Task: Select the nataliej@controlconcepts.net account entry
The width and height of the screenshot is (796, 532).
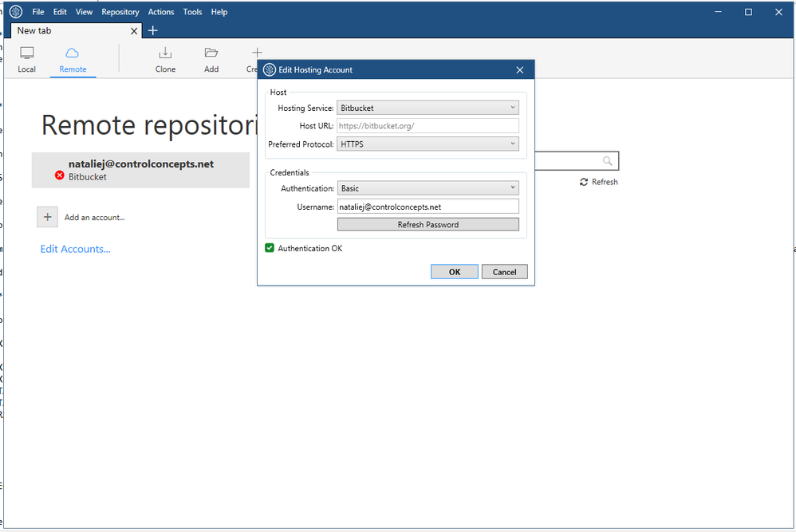Action: (140, 170)
